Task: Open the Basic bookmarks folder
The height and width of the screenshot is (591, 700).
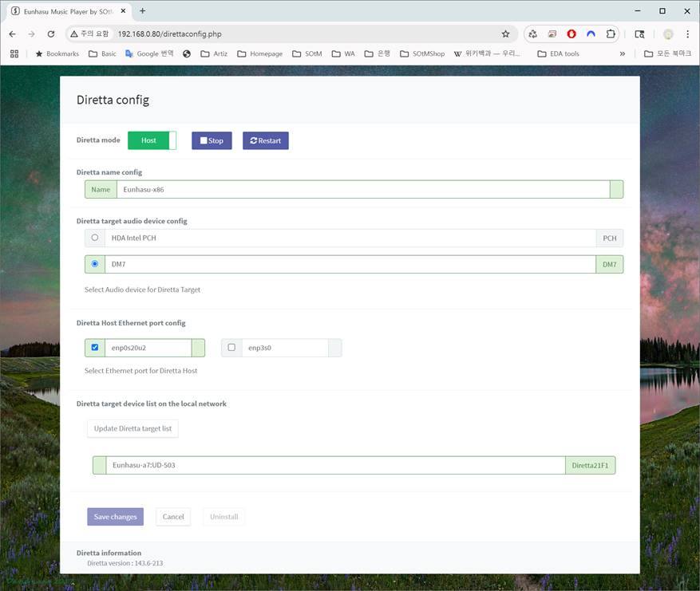Action: pos(102,53)
